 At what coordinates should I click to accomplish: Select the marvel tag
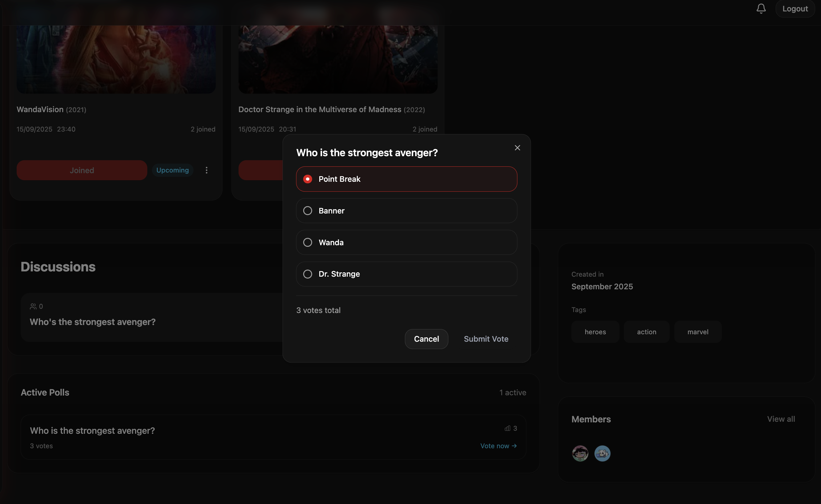pyautogui.click(x=698, y=332)
